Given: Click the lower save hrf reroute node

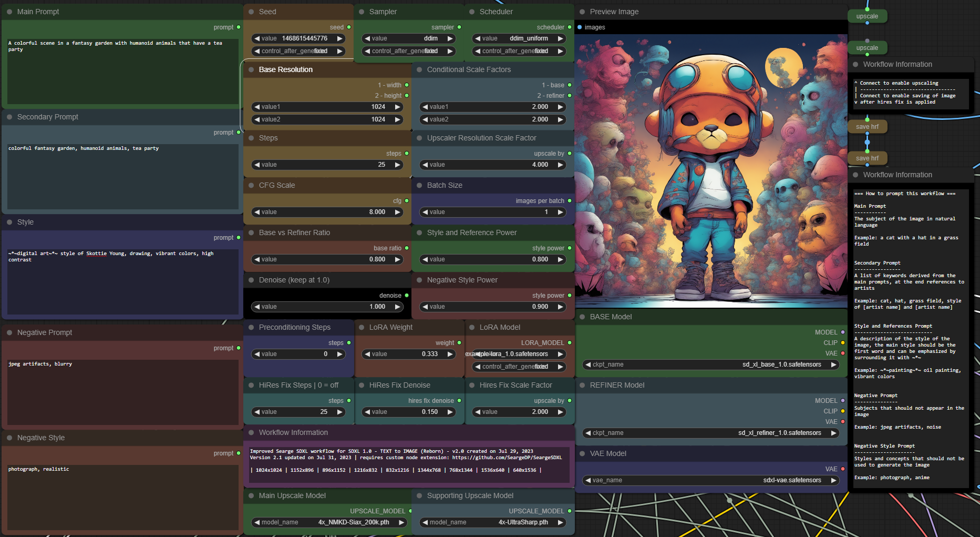Looking at the screenshot, I should 866,158.
